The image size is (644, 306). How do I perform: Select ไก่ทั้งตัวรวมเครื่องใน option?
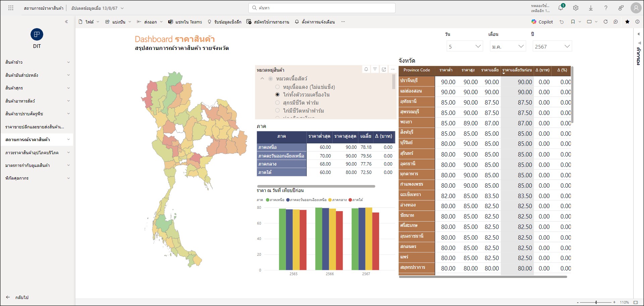click(x=277, y=95)
